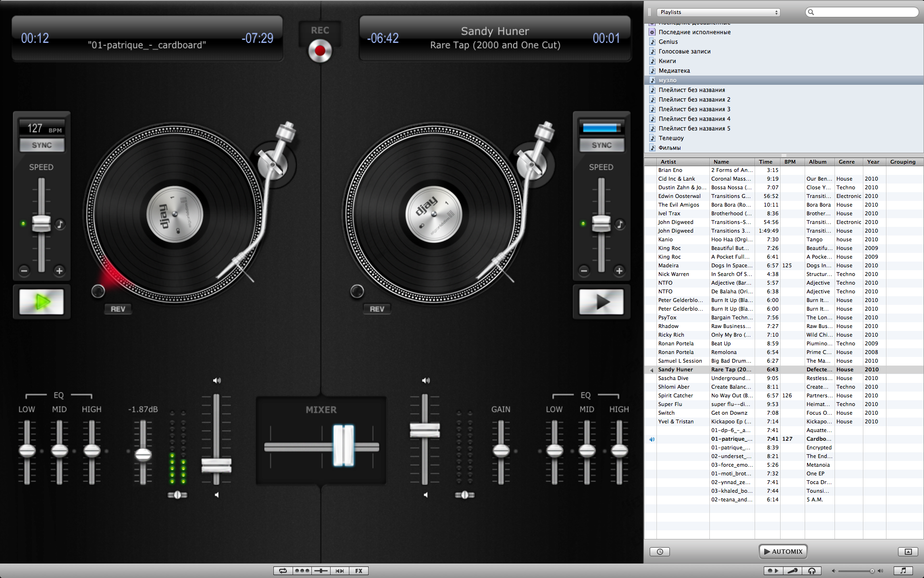The image size is (924, 578).
Task: Set cue point on right deck
Action: (357, 290)
